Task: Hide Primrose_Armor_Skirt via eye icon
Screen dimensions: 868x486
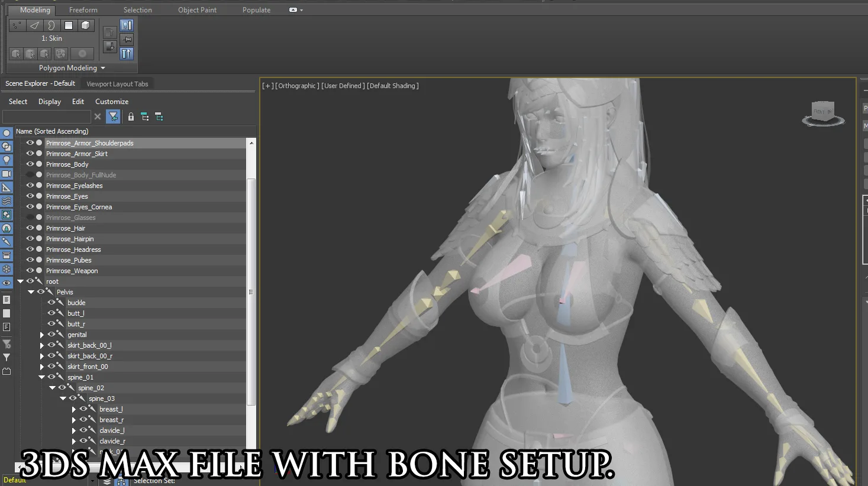Action: pos(30,153)
